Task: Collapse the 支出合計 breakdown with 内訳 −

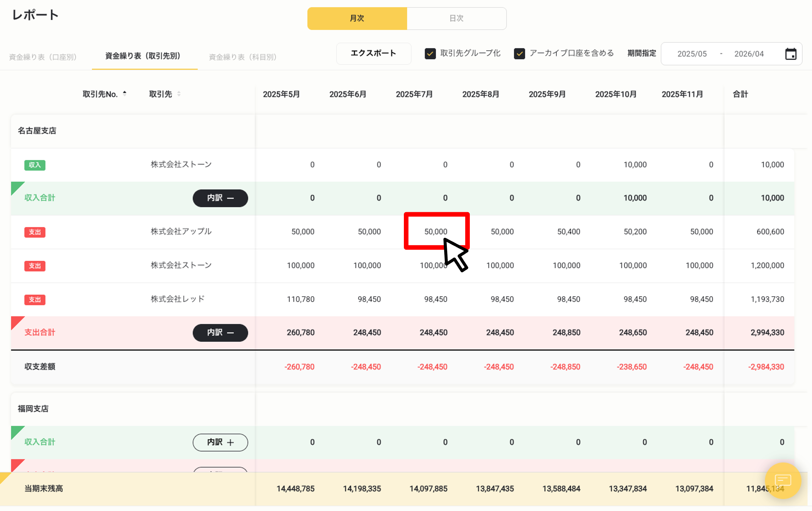Action: [220, 333]
